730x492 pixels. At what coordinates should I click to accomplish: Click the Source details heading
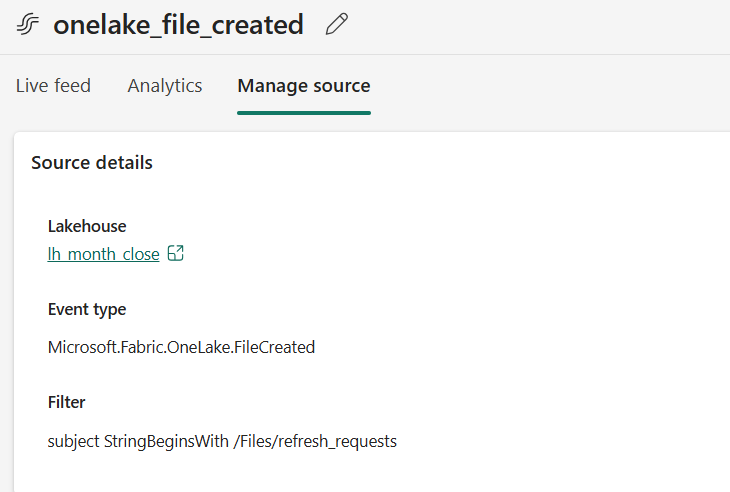click(x=92, y=163)
